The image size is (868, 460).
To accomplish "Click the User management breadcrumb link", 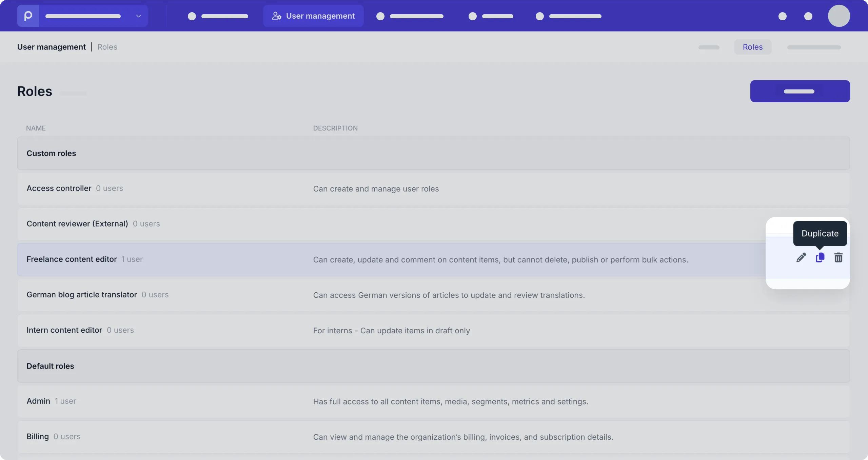I will pos(52,47).
